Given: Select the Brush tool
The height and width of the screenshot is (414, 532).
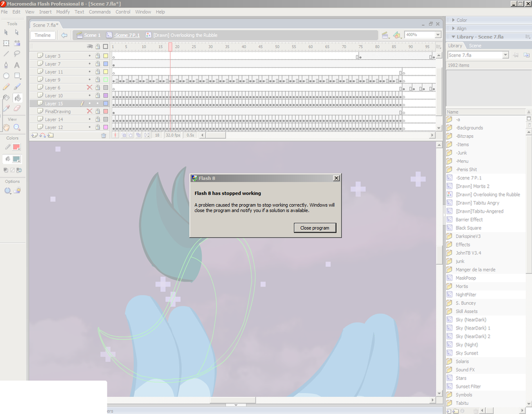Looking at the screenshot, I should pyautogui.click(x=17, y=87).
